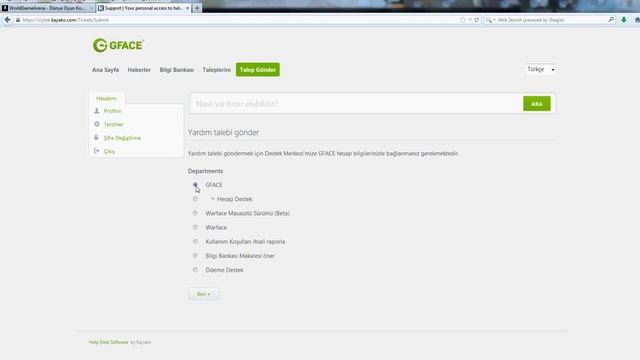Select the GFACE department radio button
640x360 pixels.
click(195, 185)
